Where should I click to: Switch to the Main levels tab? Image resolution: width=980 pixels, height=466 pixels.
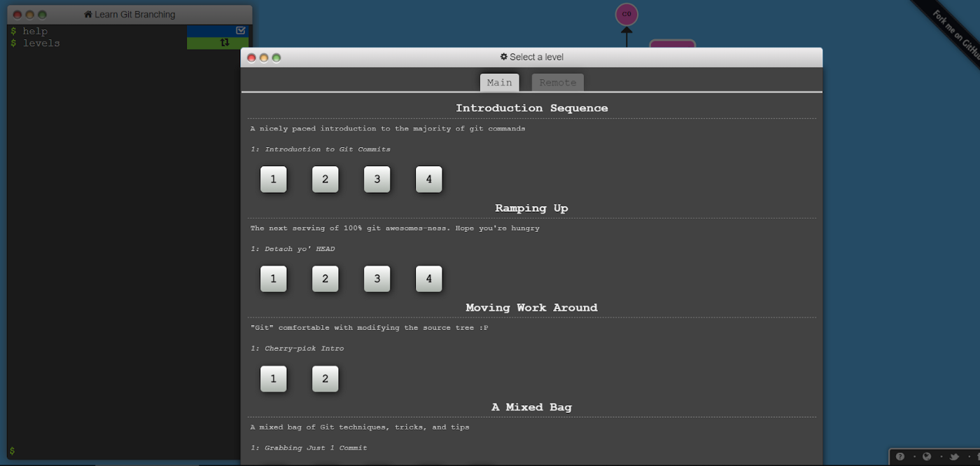pos(499,83)
